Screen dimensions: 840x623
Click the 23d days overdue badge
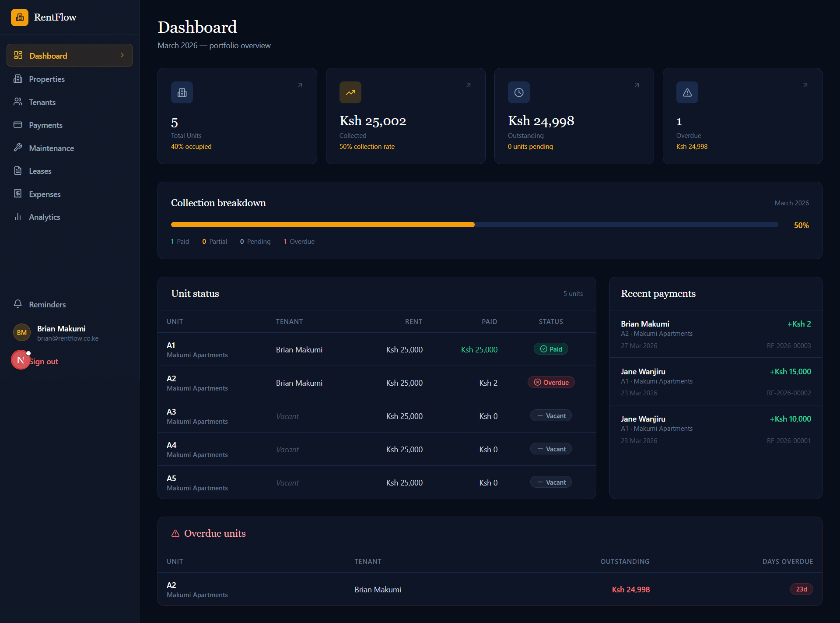click(801, 589)
